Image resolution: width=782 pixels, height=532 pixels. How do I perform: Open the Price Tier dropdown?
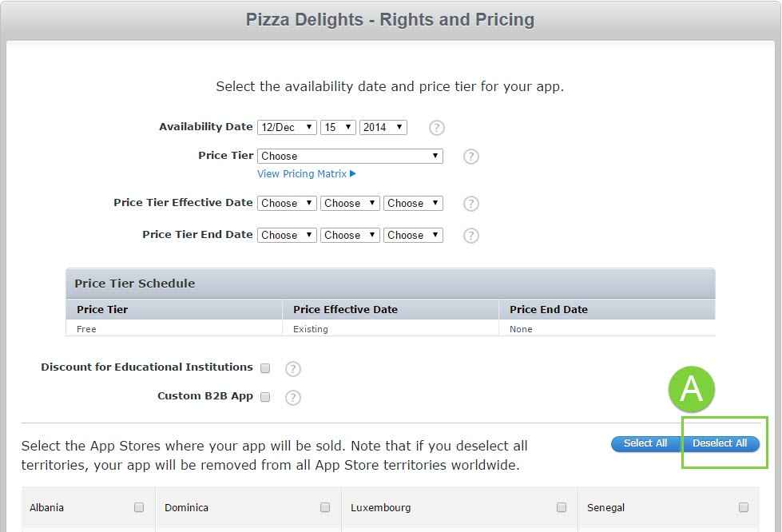click(350, 157)
